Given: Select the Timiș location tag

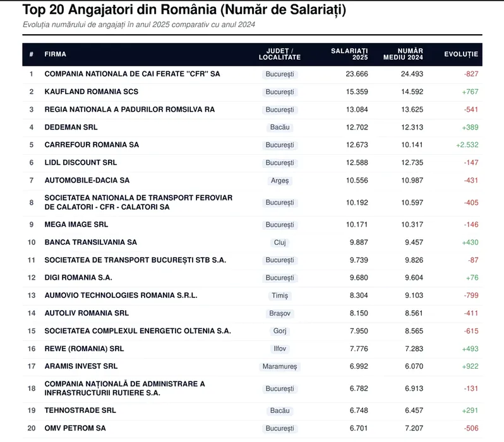Looking at the screenshot, I should (280, 296).
